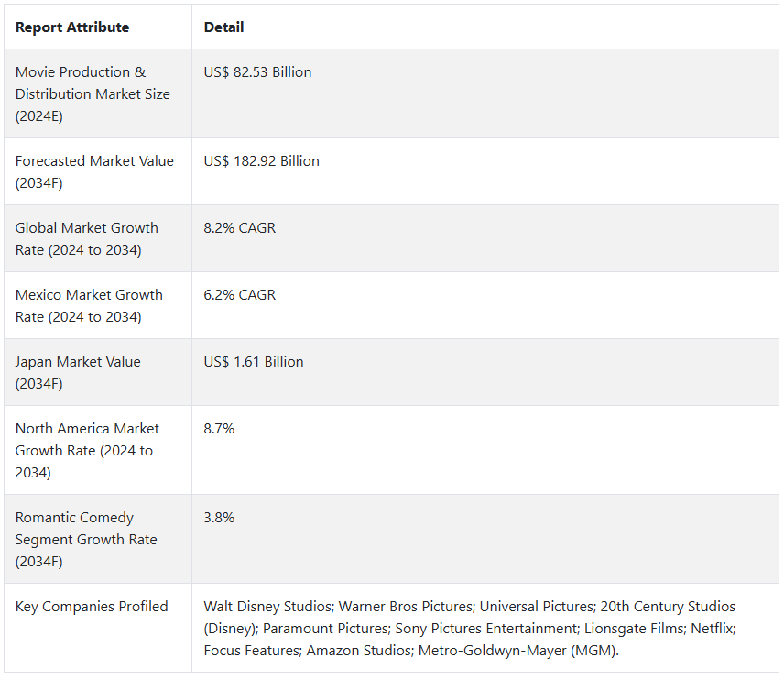Click the 3.8% value
784x680 pixels.
point(219,518)
